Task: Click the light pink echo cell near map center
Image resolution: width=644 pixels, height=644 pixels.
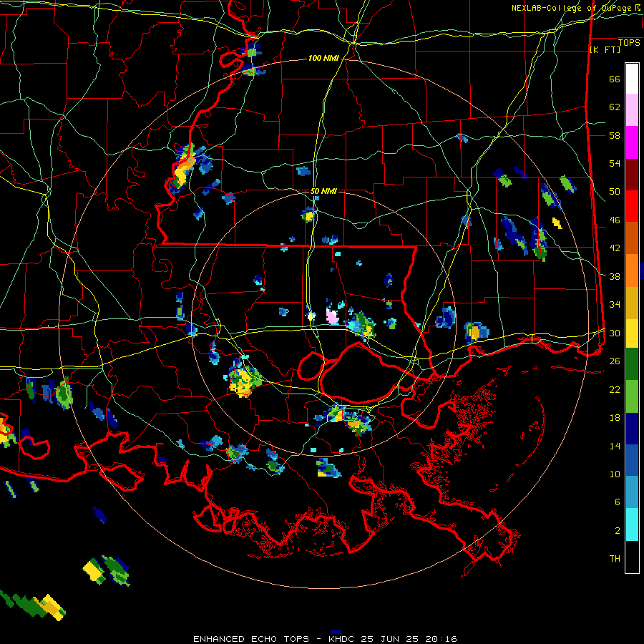Action: 332,316
